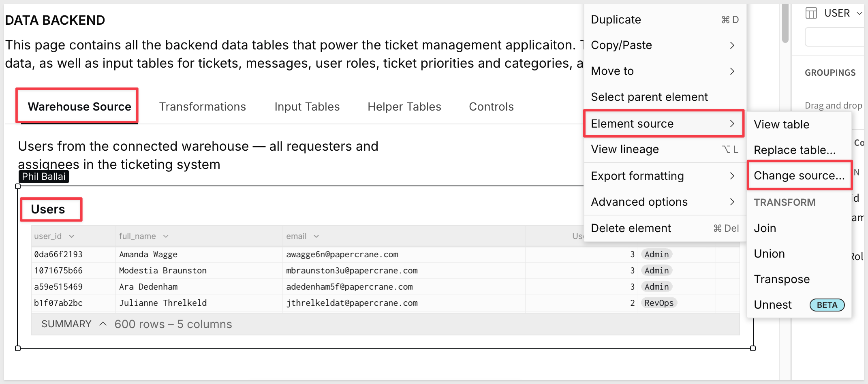Screen dimensions: 868x384
Task: Expand the full_name column menu
Action: coord(166,236)
